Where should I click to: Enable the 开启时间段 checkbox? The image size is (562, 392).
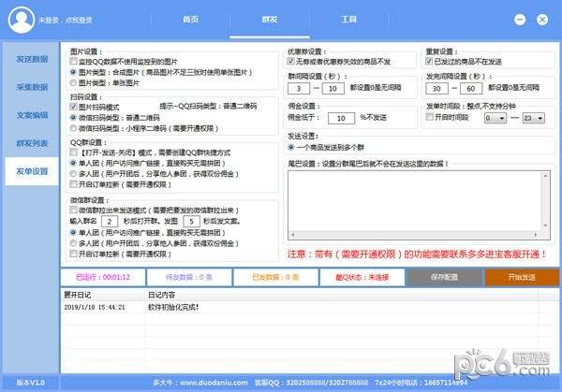coord(431,117)
